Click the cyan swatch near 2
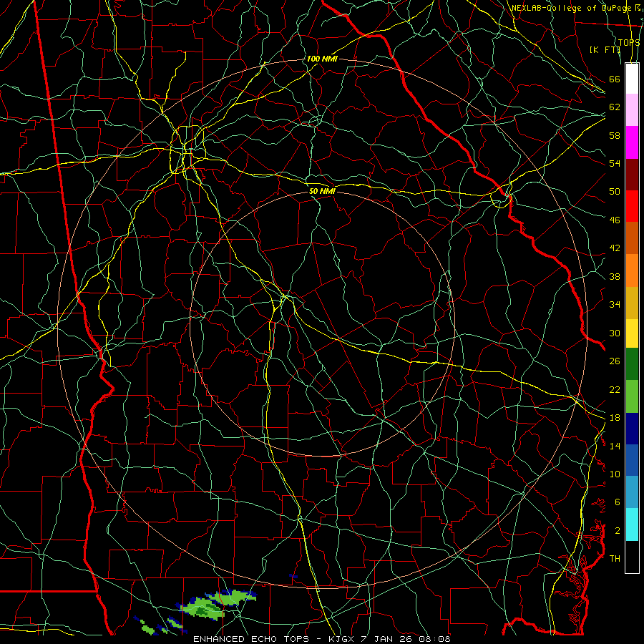 tap(632, 525)
